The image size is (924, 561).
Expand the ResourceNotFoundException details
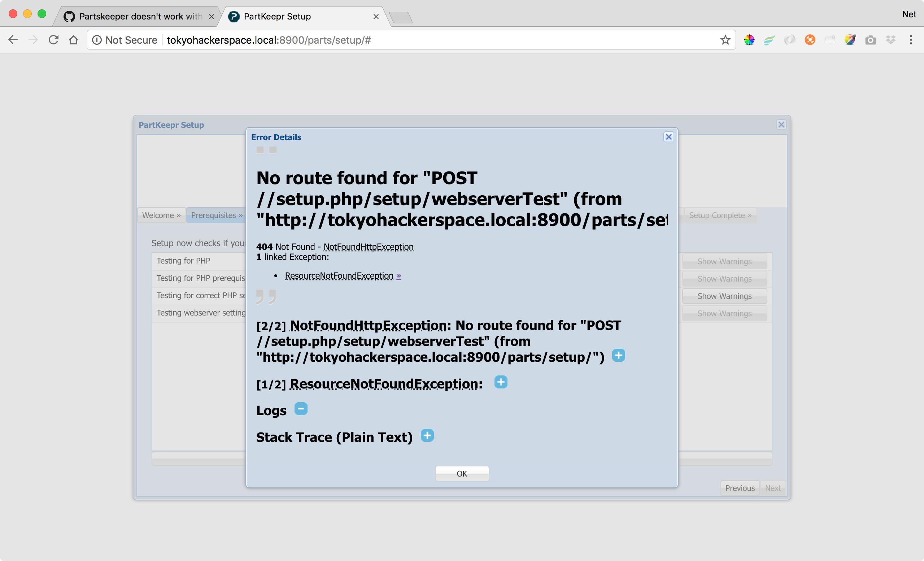pos(501,382)
